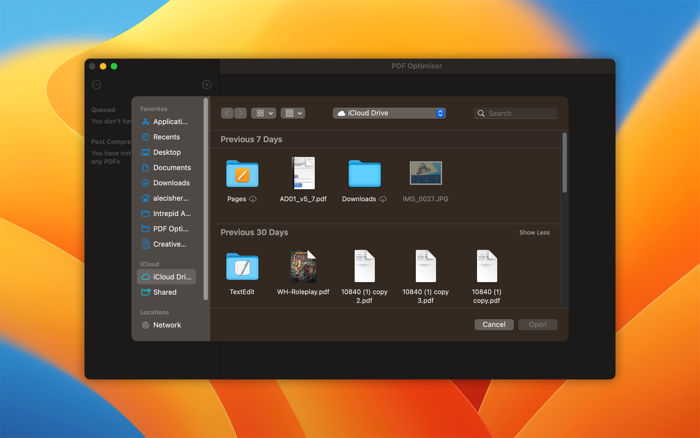Click Show Less for Previous 30 Days
The height and width of the screenshot is (438, 700).
click(x=534, y=233)
